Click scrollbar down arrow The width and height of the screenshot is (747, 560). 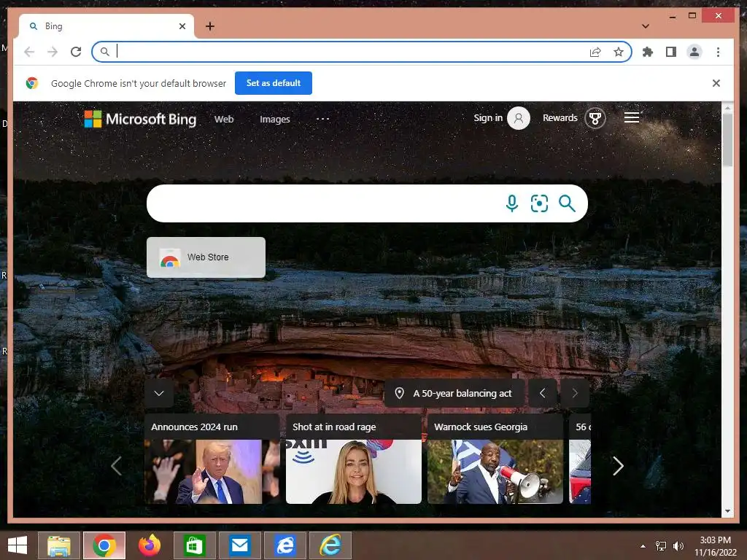727,511
